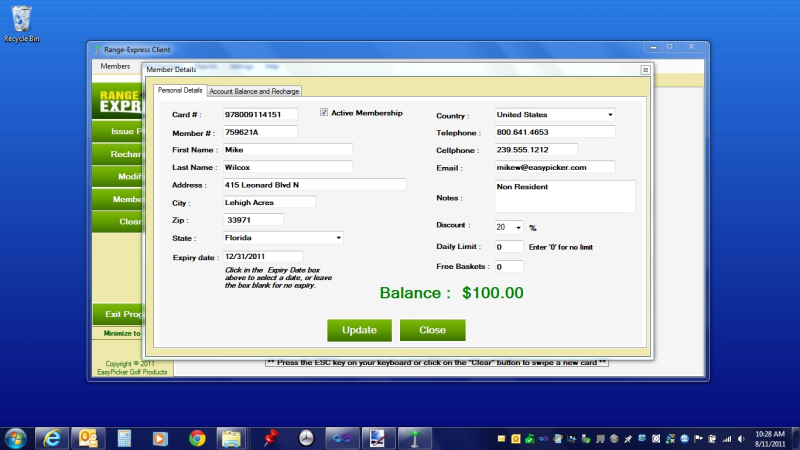The image size is (800, 450).
Task: Click into the Notes text box
Action: point(564,196)
